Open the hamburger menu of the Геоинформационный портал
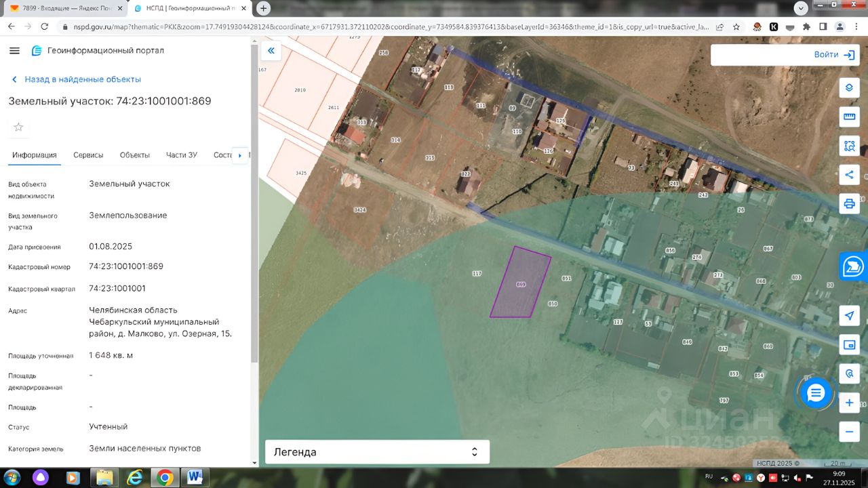868x488 pixels. pos(15,51)
